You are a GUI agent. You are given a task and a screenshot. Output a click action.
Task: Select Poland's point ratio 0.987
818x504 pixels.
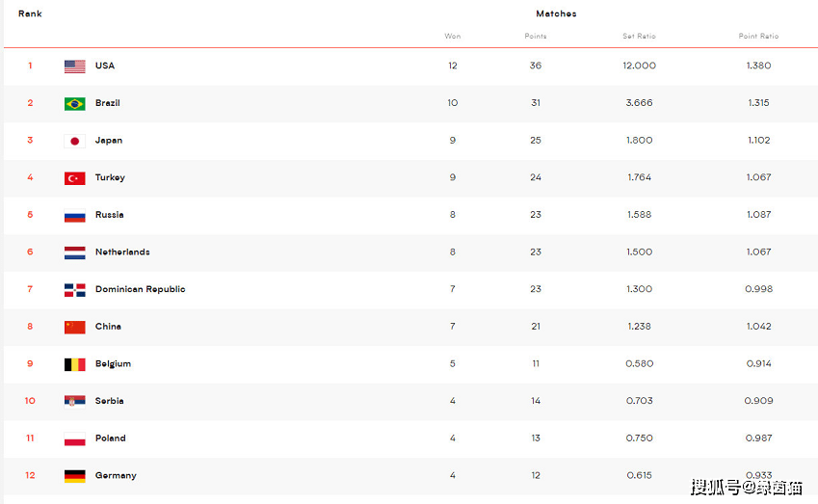point(758,438)
